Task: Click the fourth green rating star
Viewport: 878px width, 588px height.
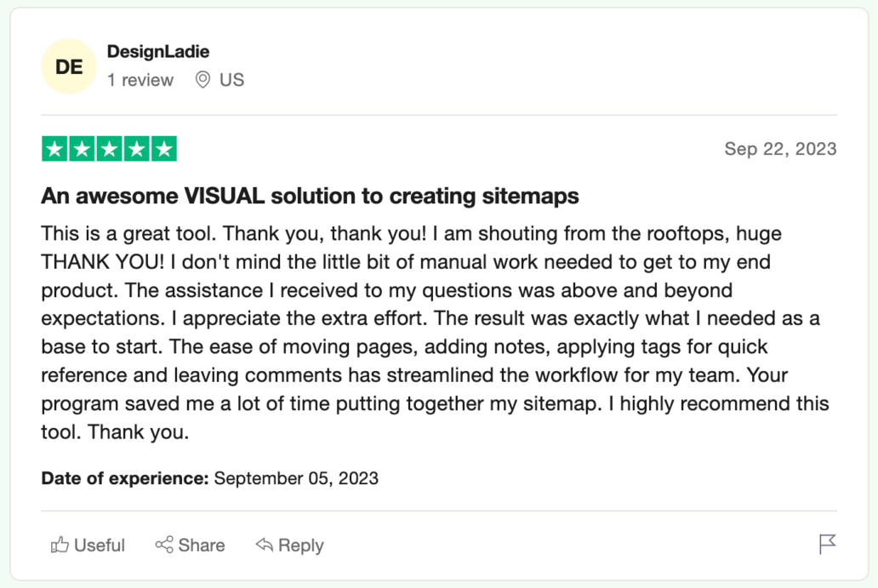Action: (136, 150)
